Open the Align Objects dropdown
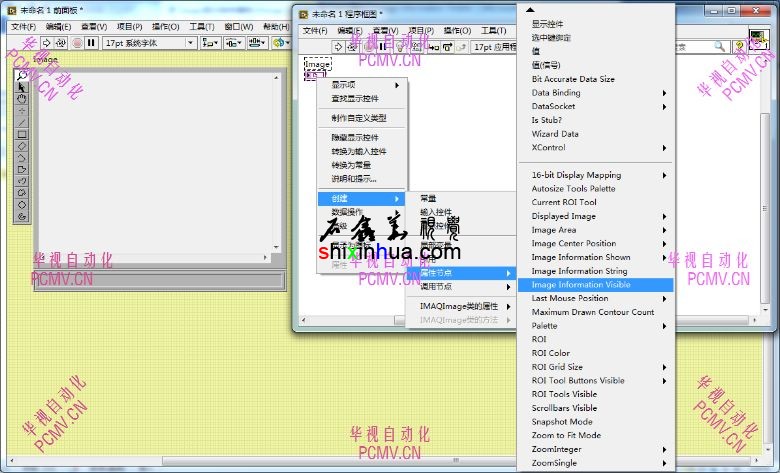 click(x=211, y=43)
